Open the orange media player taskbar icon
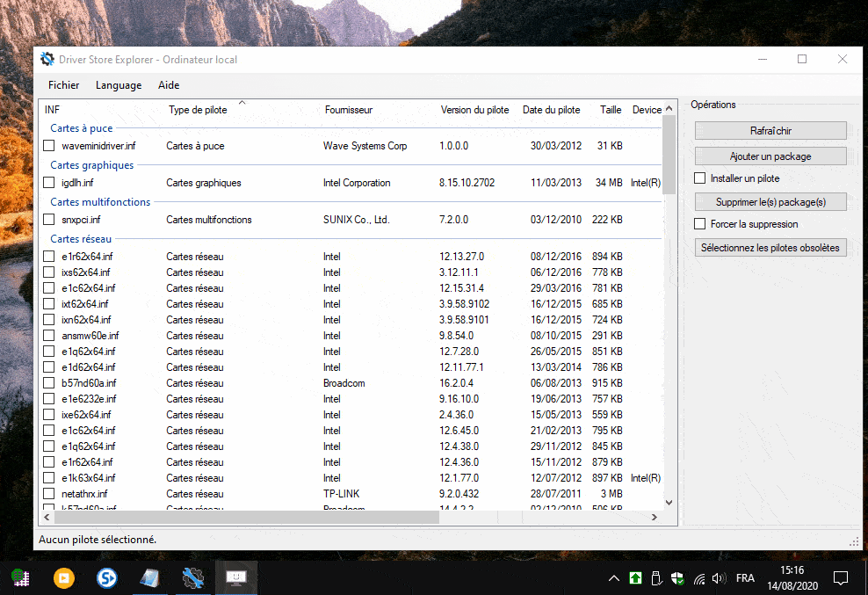Viewport: 868px width, 595px height. pyautogui.click(x=63, y=577)
